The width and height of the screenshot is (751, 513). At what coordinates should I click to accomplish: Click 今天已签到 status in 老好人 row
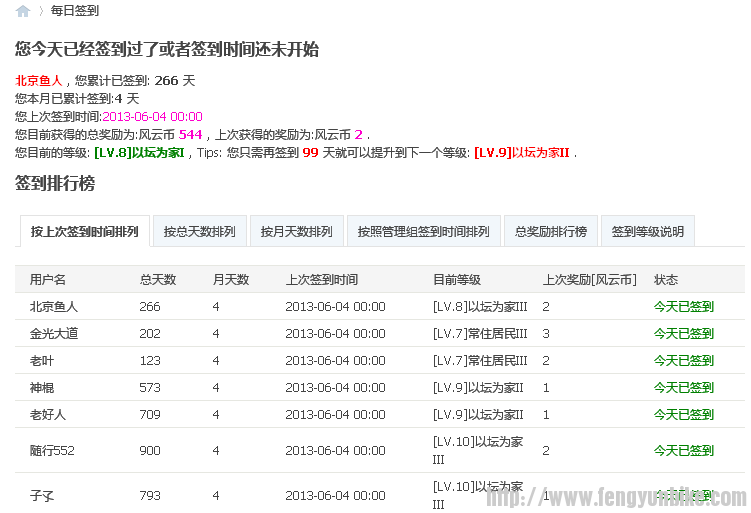pyautogui.click(x=684, y=414)
